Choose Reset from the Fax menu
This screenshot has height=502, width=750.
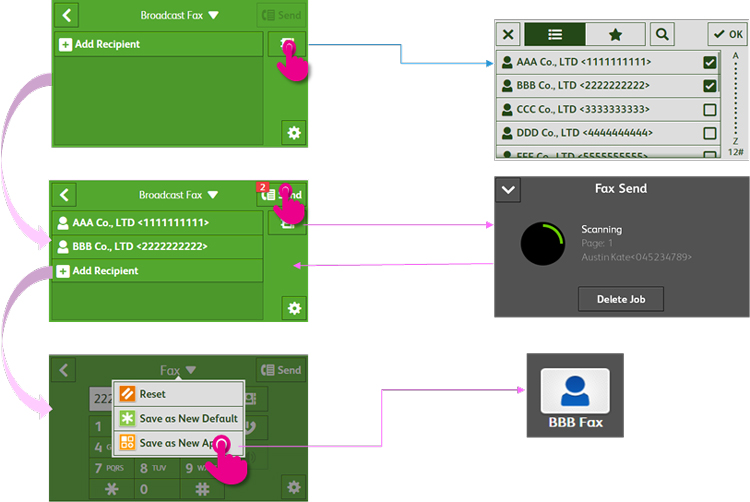click(x=152, y=394)
